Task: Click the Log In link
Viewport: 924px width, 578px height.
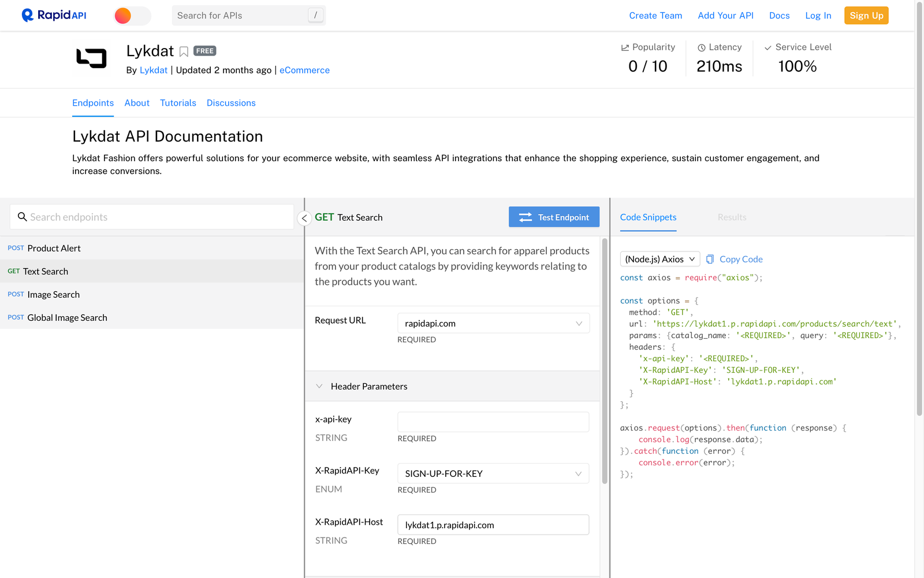Action: [x=818, y=16]
